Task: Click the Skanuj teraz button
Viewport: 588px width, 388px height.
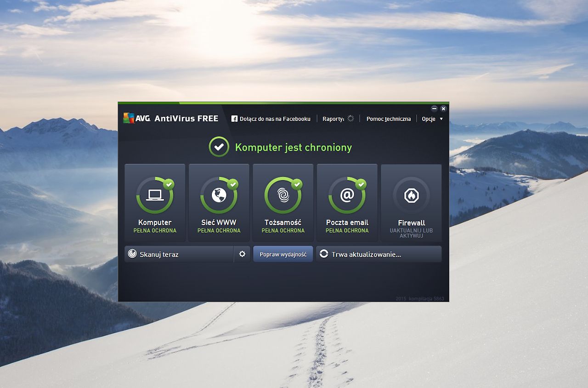Action: coord(179,254)
